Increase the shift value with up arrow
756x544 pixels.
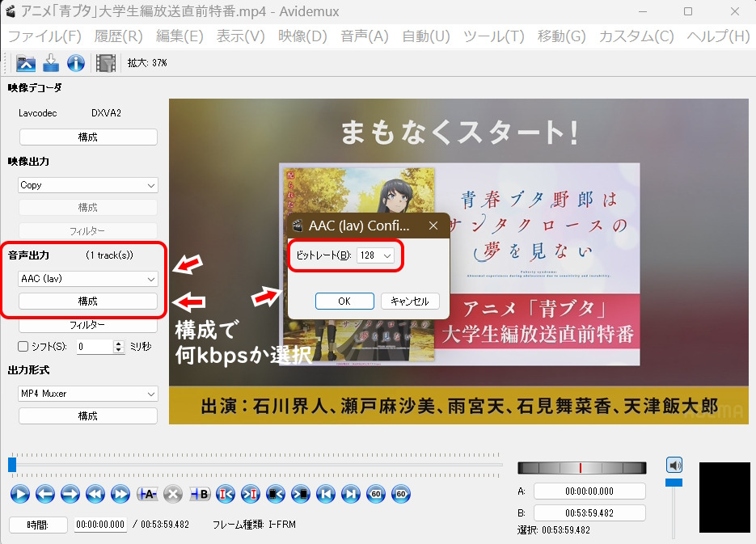point(119,343)
